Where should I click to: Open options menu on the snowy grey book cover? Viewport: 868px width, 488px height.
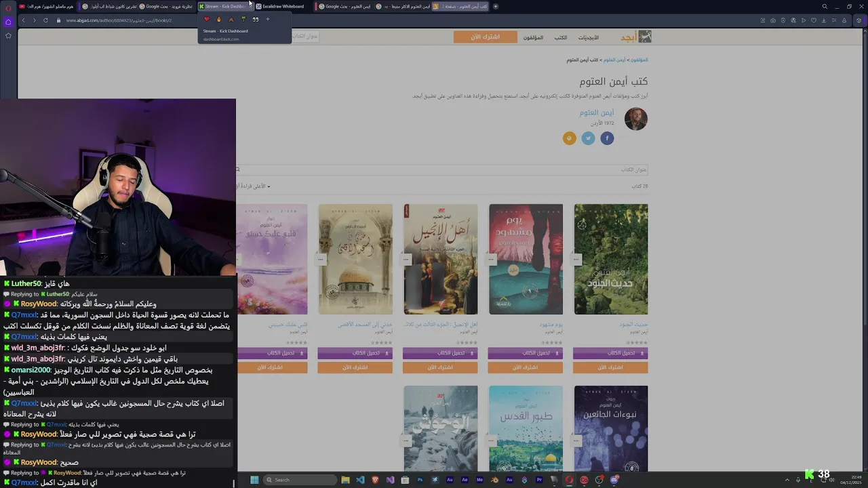(406, 441)
